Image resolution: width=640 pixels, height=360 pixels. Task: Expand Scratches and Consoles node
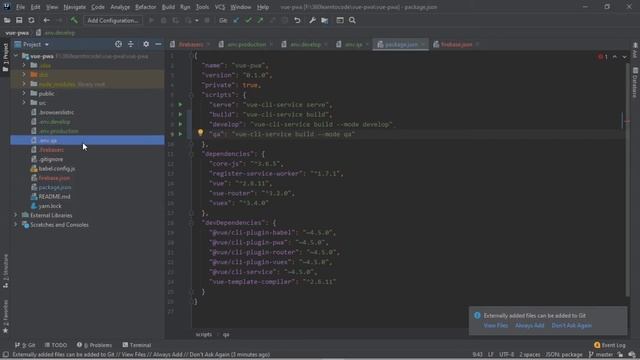pos(16,224)
